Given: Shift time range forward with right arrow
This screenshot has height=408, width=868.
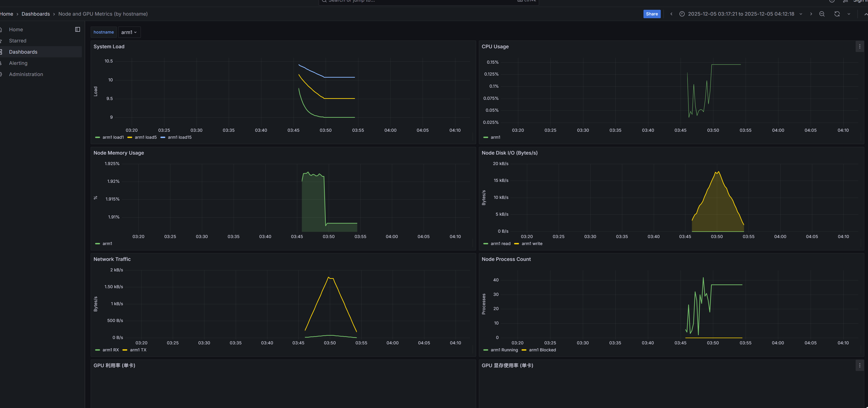Looking at the screenshot, I should point(811,14).
